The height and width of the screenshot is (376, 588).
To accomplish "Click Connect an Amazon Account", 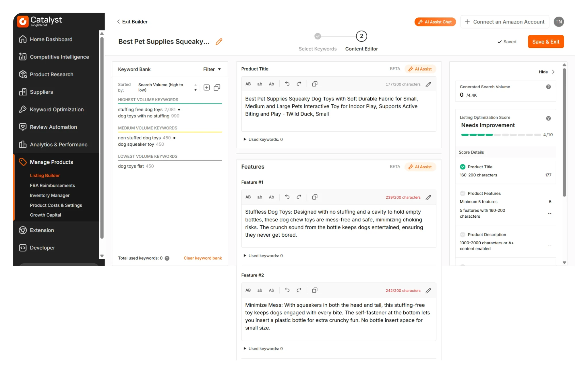I will [505, 22].
